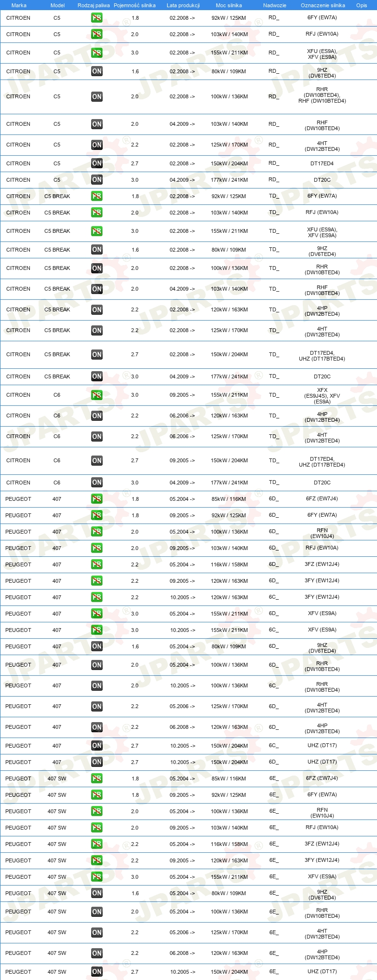Click the 'Marka' column header
This screenshot has height=980, width=377.
19,5
